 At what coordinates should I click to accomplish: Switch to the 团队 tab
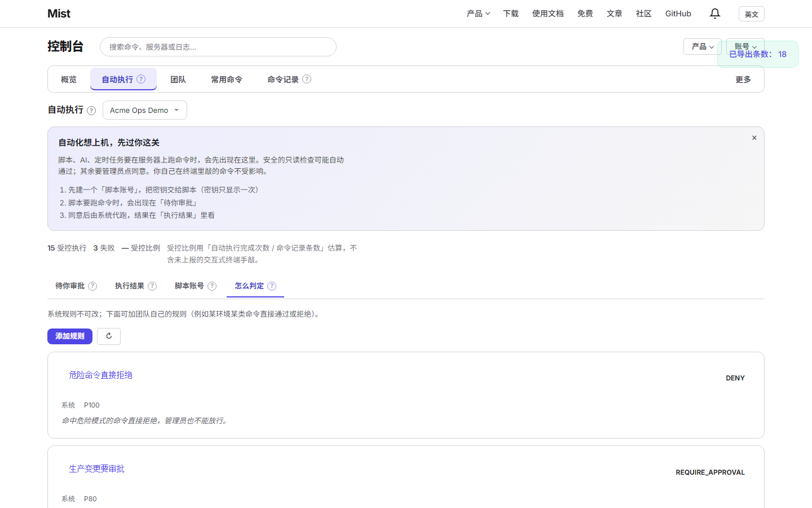point(178,80)
